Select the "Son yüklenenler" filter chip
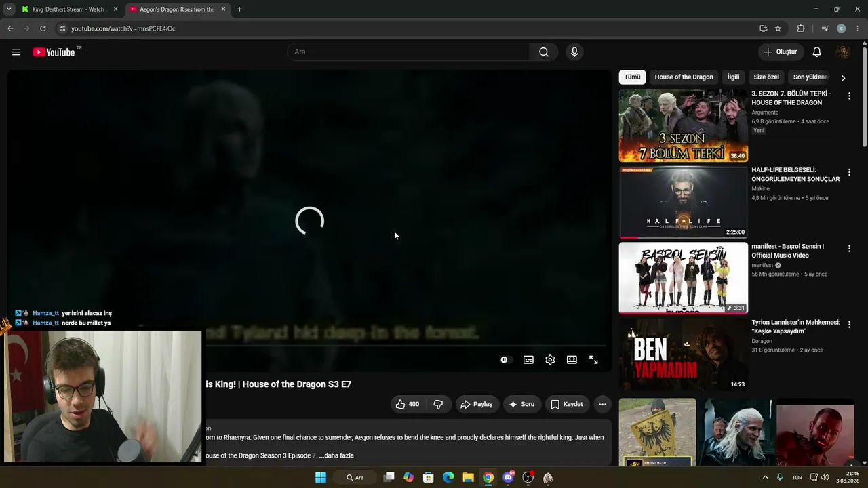This screenshot has height=488, width=868. coord(810,77)
